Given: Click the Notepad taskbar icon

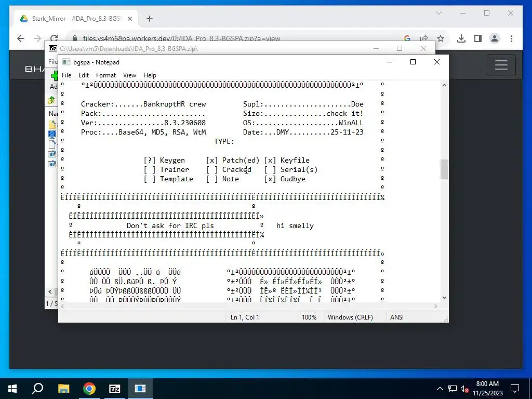Looking at the screenshot, I should pyautogui.click(x=140, y=389).
